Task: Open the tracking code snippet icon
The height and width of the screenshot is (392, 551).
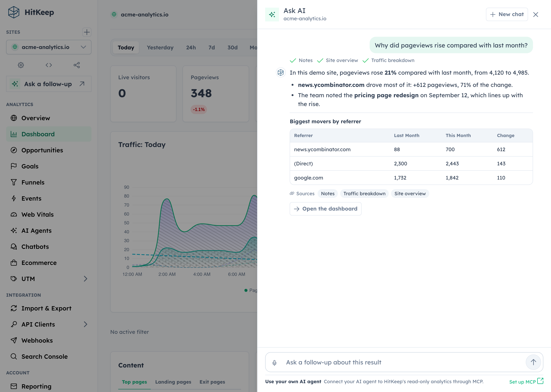Action: click(49, 65)
